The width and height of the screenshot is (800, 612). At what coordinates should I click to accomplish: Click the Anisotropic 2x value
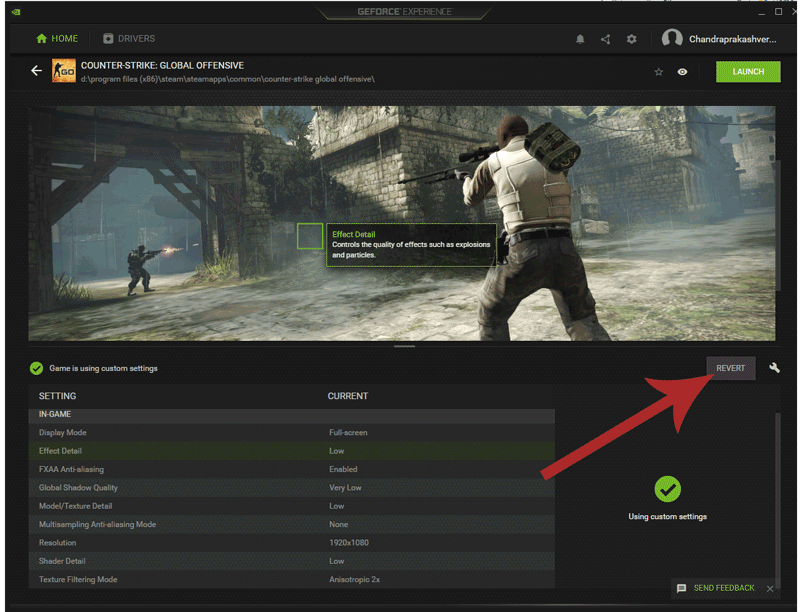[x=355, y=579]
